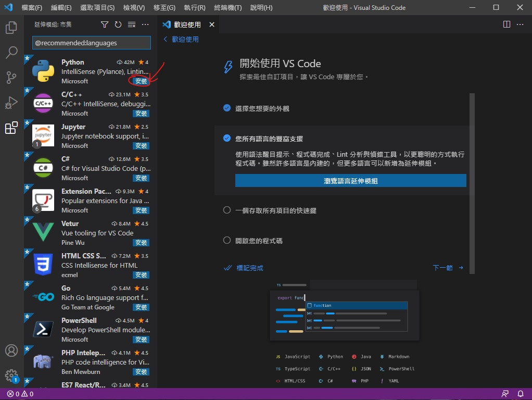The width and height of the screenshot is (532, 400).
Task: Install the C# extension
Action: [141, 178]
